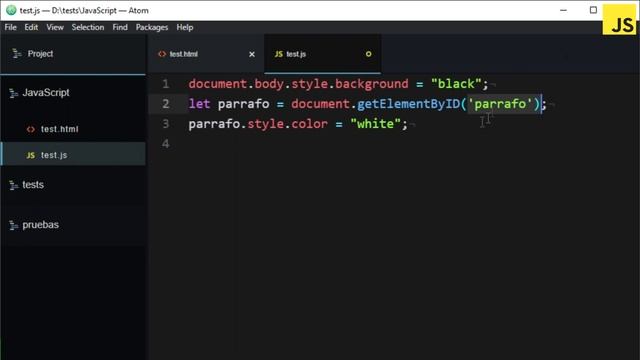The height and width of the screenshot is (360, 640).
Task: Minimize the Atom window
Action: (x=564, y=10)
